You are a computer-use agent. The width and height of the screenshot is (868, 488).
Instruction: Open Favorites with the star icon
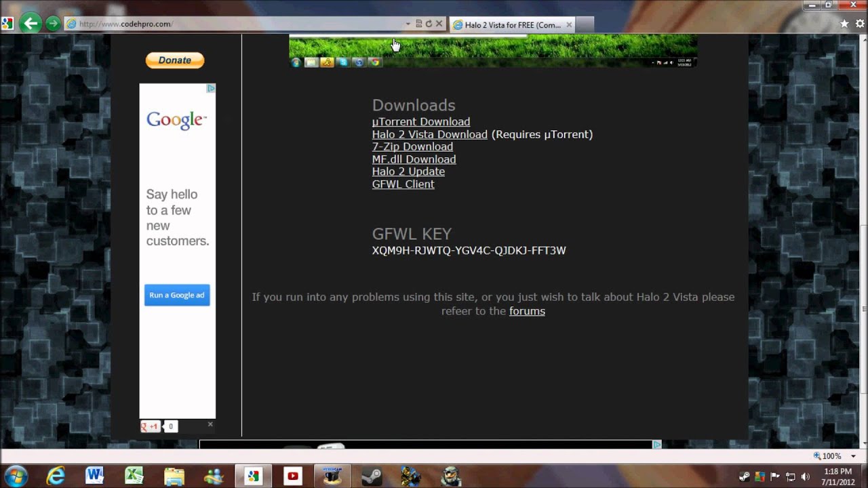(x=844, y=24)
